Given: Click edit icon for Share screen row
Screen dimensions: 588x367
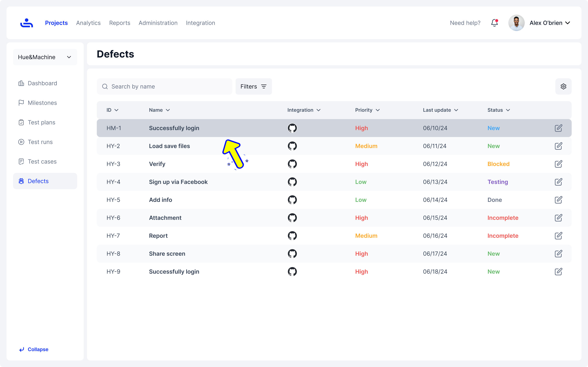Looking at the screenshot, I should (x=558, y=254).
